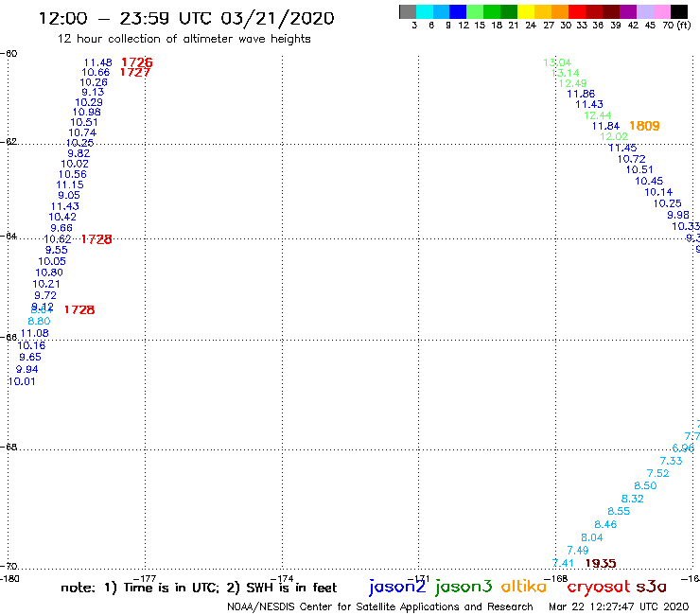Select the purple swatch in the legend bar

tap(628, 11)
